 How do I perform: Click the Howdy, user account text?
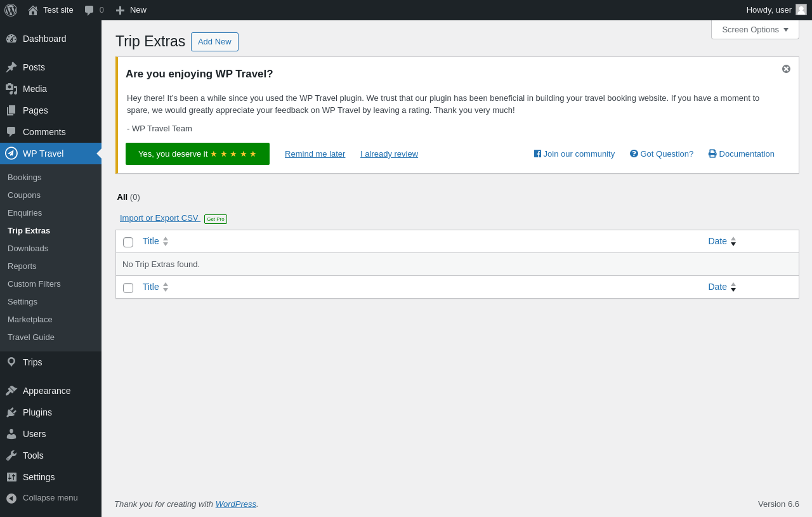[x=769, y=10]
